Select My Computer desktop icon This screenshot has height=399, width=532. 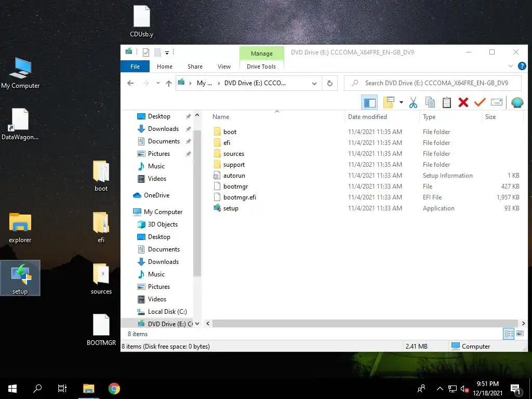(x=20, y=73)
